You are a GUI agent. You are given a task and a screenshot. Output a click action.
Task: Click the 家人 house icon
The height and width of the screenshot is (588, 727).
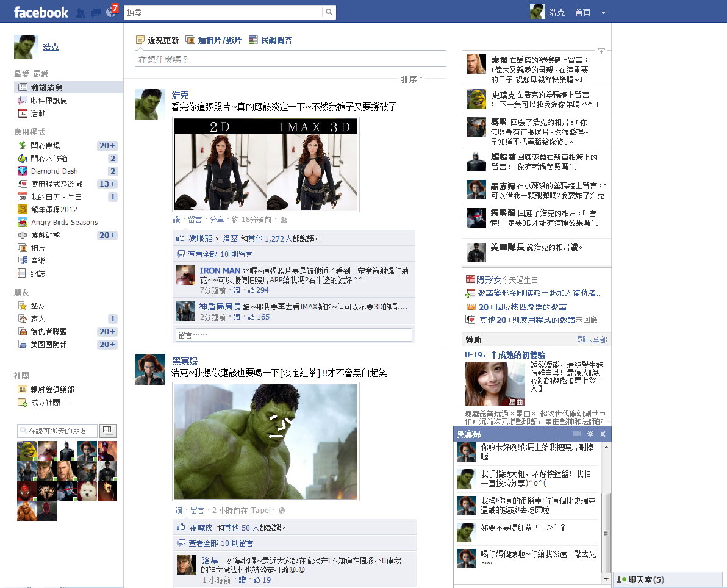[x=22, y=318]
